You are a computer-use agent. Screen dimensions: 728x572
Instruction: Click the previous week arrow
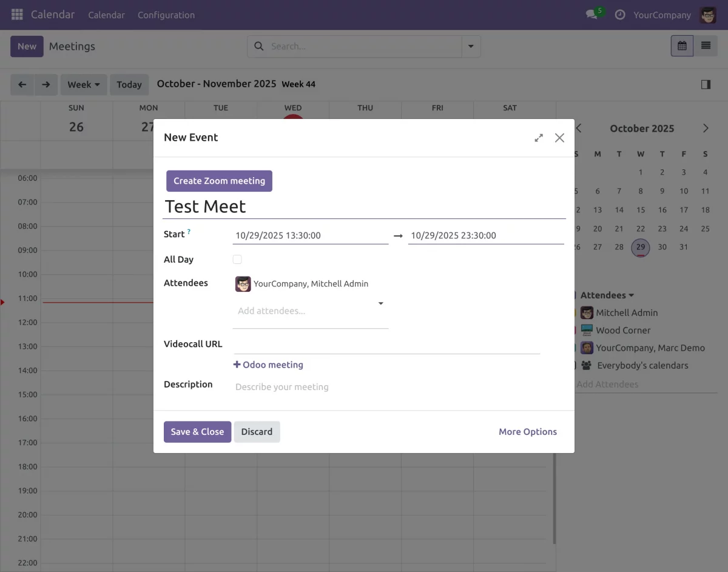tap(22, 84)
